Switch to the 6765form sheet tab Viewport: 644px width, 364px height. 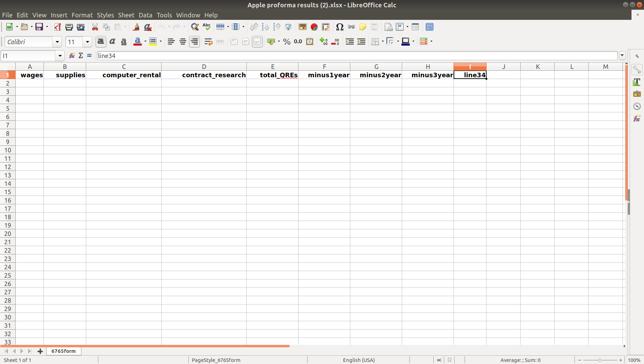click(64, 351)
